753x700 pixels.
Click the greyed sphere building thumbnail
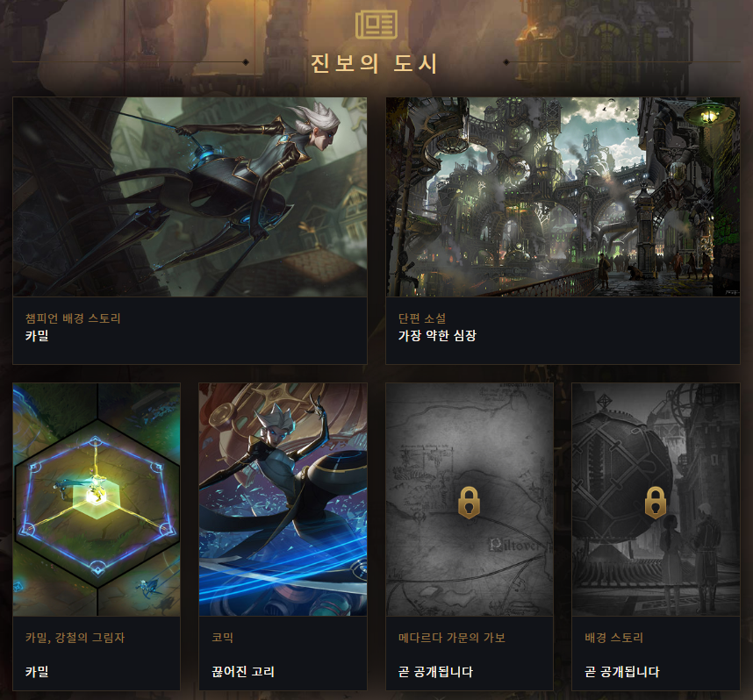tap(656, 499)
